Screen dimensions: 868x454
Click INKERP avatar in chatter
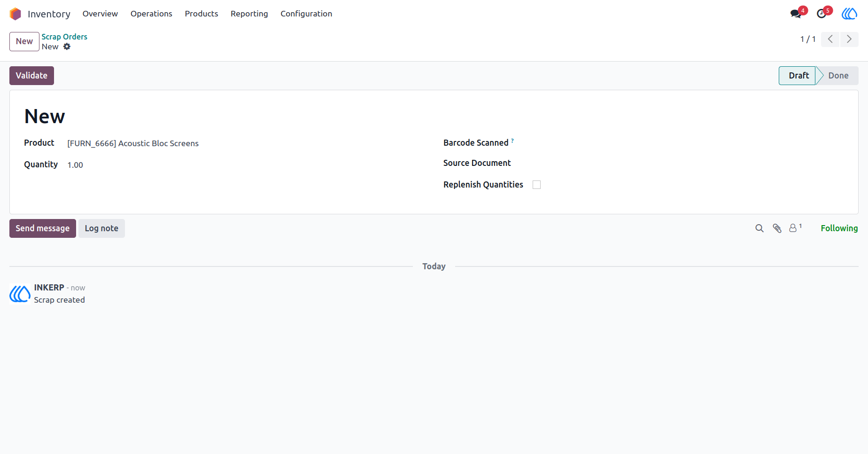pos(20,294)
